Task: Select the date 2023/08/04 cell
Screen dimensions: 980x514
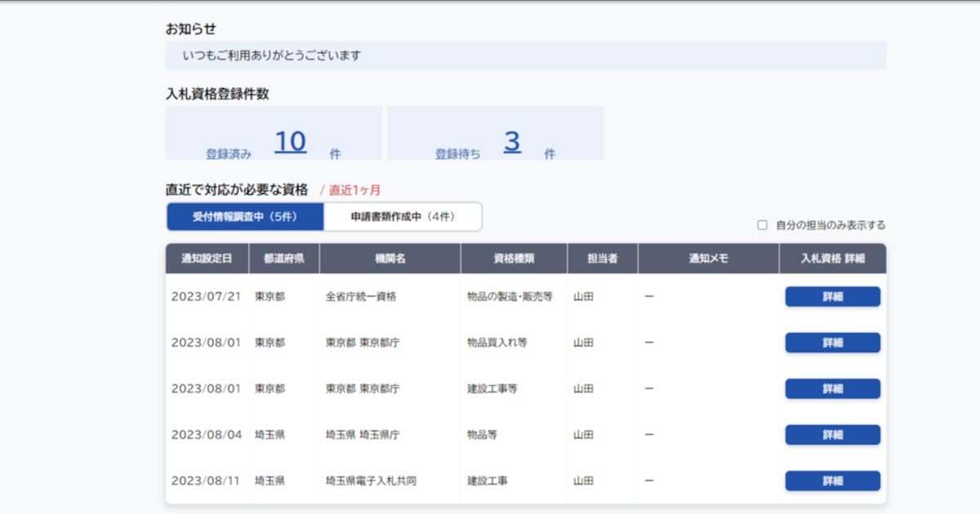Action: (207, 435)
